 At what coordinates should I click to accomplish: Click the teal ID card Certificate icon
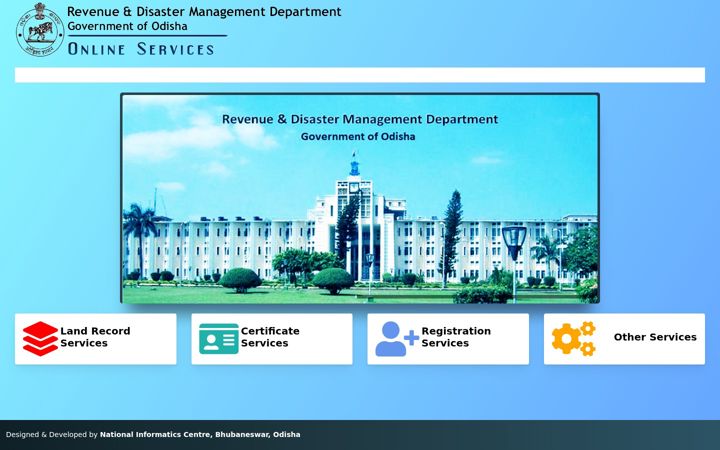(x=219, y=338)
